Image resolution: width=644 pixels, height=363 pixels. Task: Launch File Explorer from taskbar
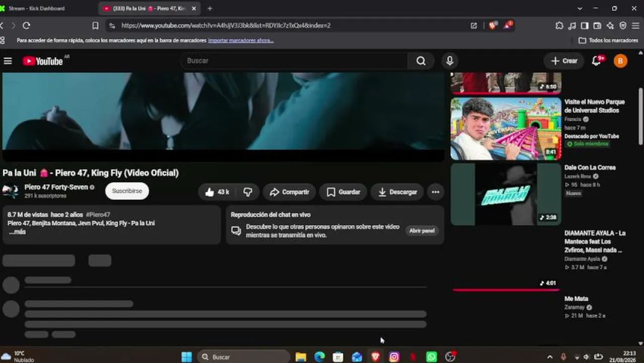[x=301, y=357]
